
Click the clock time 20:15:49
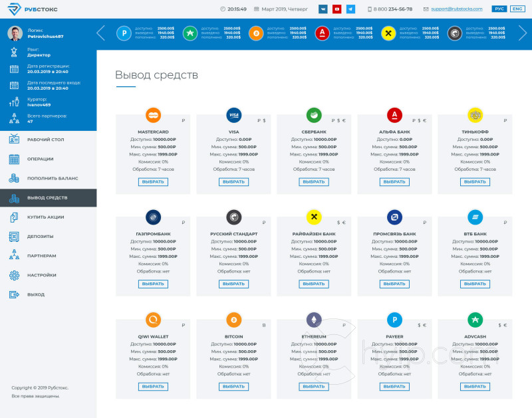(237, 9)
